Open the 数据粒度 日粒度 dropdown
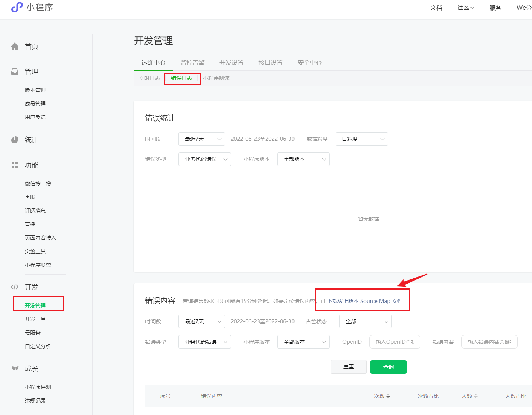The width and height of the screenshot is (532, 415). coord(362,139)
